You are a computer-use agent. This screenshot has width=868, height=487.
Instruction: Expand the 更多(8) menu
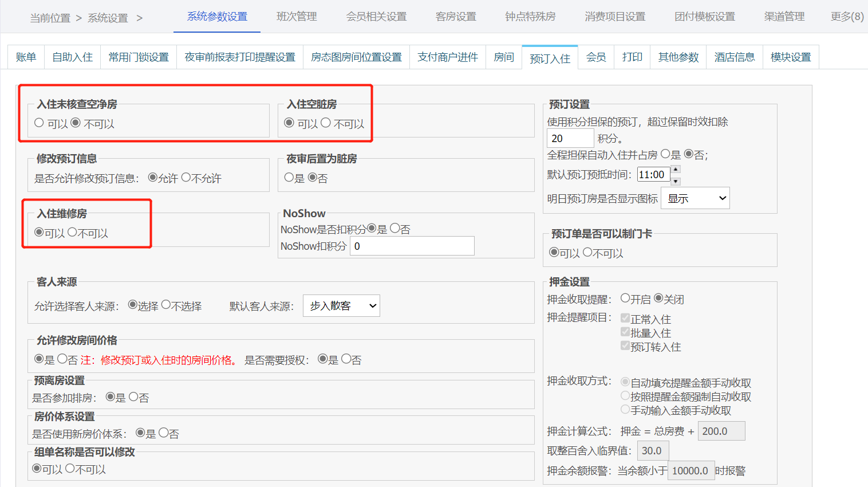tap(847, 17)
